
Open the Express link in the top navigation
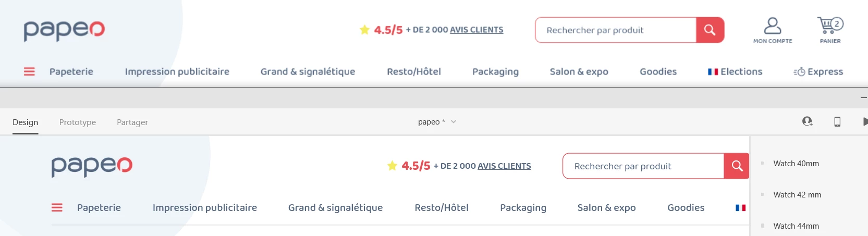(x=825, y=72)
